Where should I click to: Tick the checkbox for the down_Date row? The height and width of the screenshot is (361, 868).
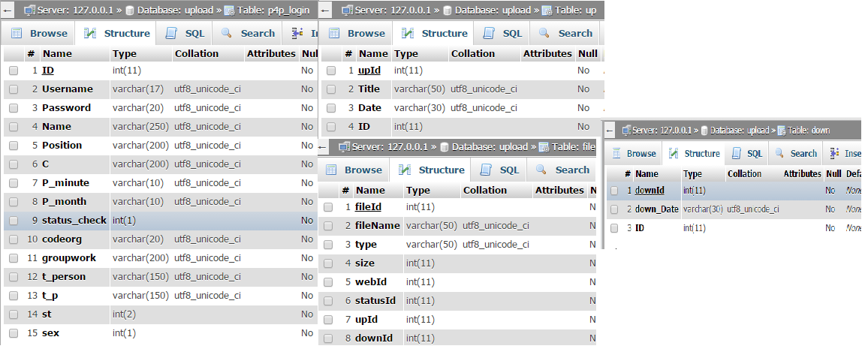click(x=614, y=209)
